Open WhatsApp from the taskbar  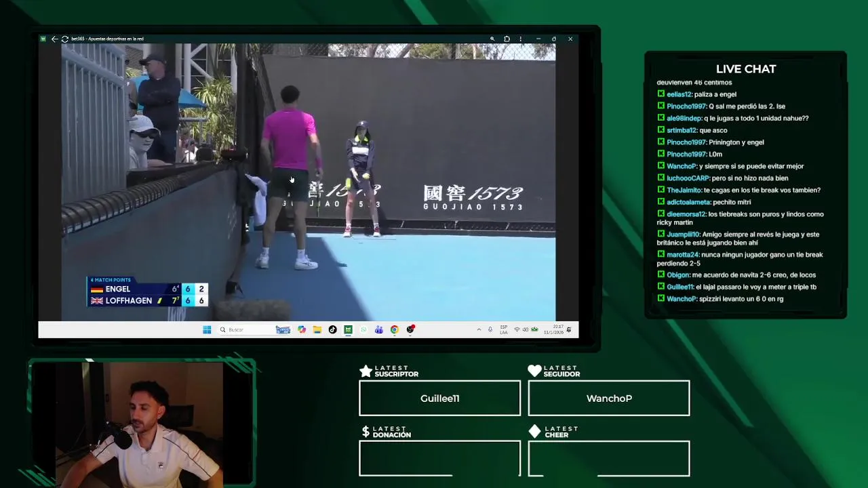point(363,329)
